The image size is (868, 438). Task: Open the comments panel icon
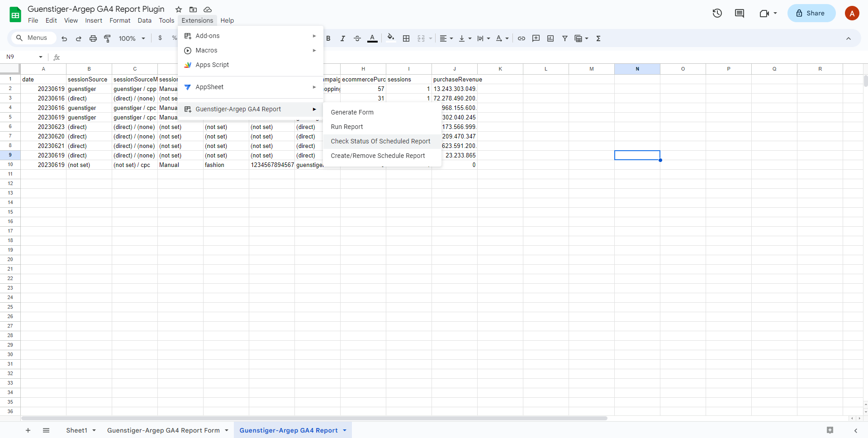pyautogui.click(x=740, y=13)
